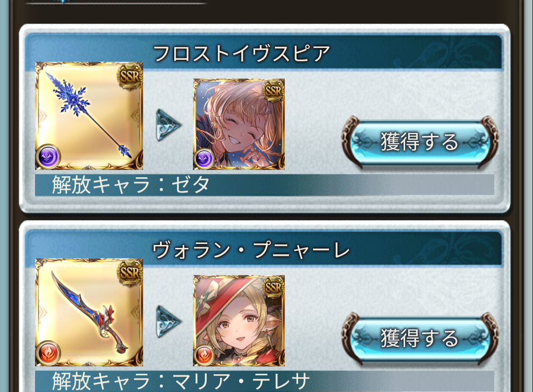
Task: Click the SSR badge on the ヴォラン・プニャーレ weapon
Action: tap(129, 273)
